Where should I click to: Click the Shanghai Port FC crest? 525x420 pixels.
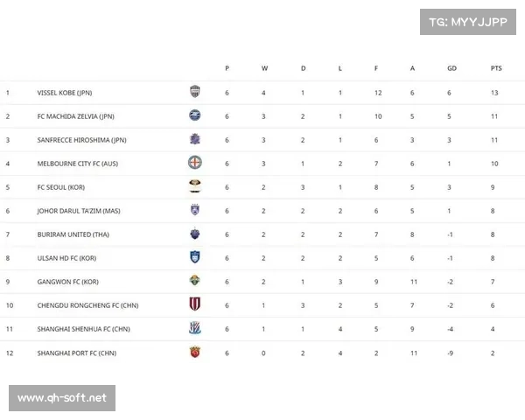(195, 352)
